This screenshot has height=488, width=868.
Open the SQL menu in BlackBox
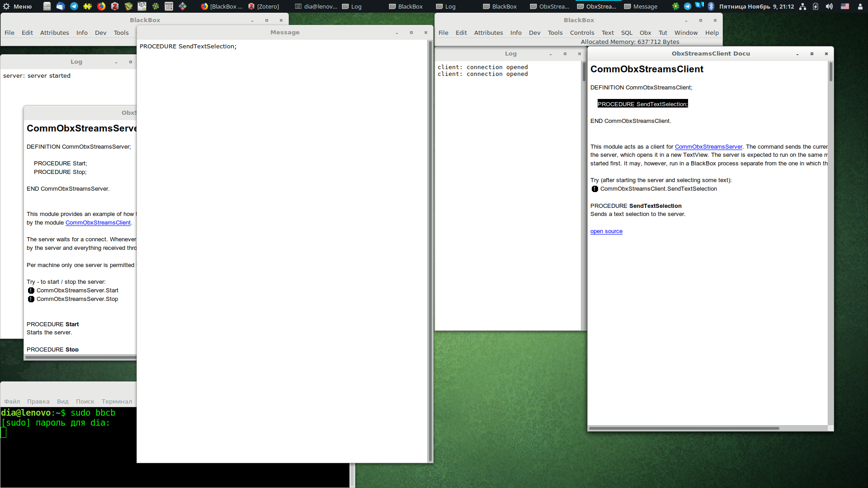(x=627, y=33)
